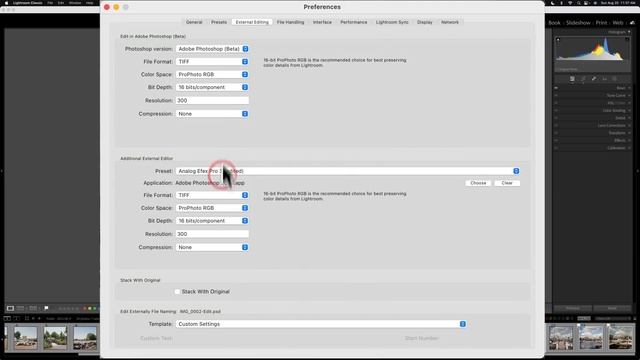Toggle the Color Grading panel switch
The width and height of the screenshot is (640, 360).
tap(556, 110)
